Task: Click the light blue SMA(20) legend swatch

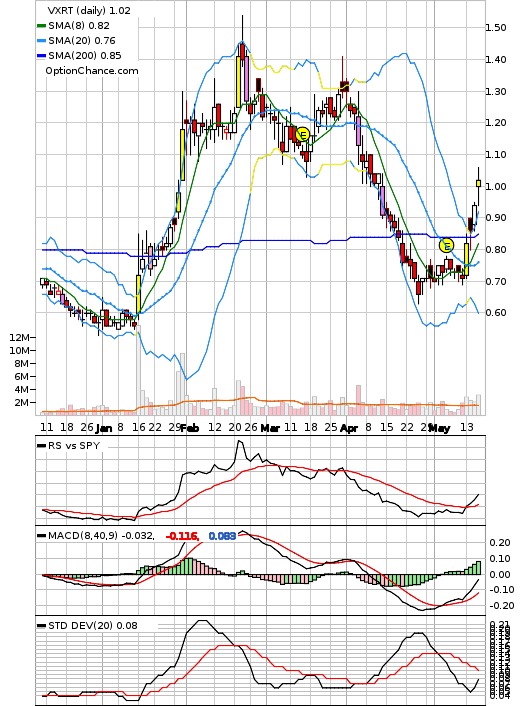Action: 41,41
